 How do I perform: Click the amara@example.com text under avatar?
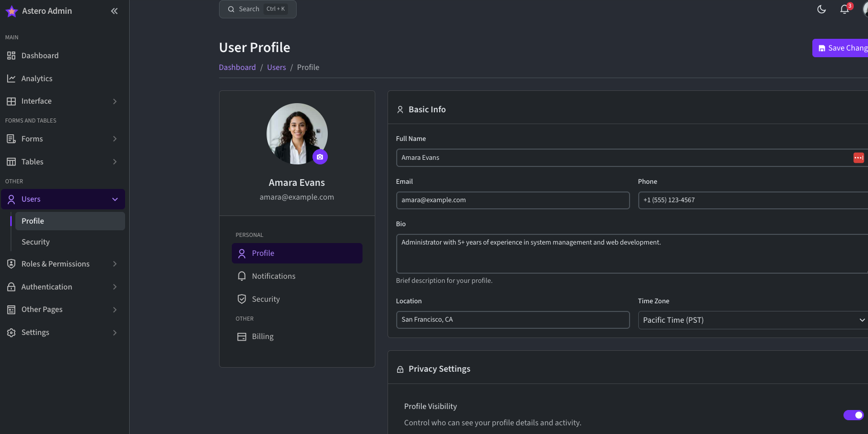(297, 197)
